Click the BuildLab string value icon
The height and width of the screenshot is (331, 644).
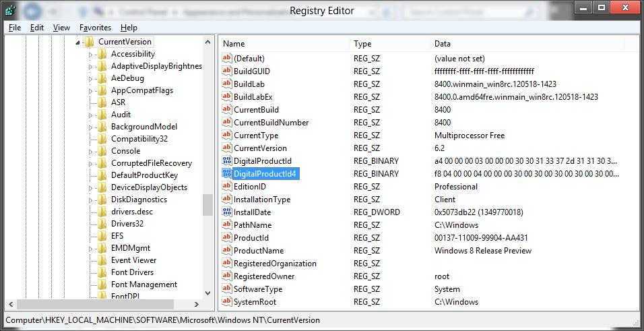point(227,84)
